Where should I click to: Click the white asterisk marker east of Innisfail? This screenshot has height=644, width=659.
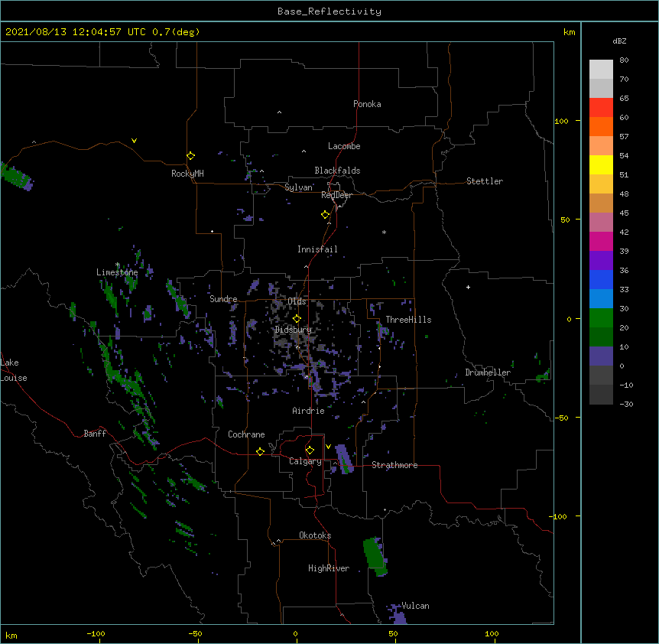[384, 232]
